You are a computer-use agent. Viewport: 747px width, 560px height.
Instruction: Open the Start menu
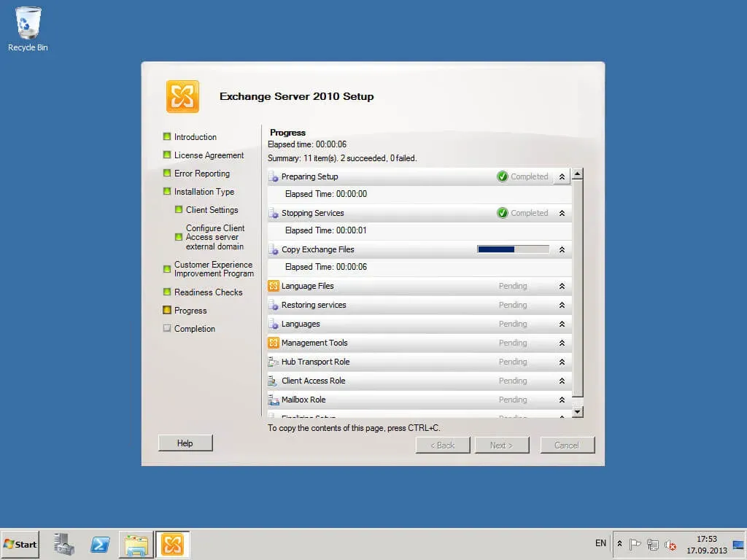click(20, 544)
